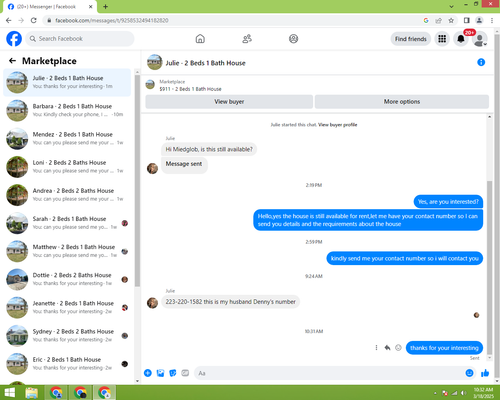Open more options dots beside last message
The height and width of the screenshot is (400, 500).
(x=376, y=348)
